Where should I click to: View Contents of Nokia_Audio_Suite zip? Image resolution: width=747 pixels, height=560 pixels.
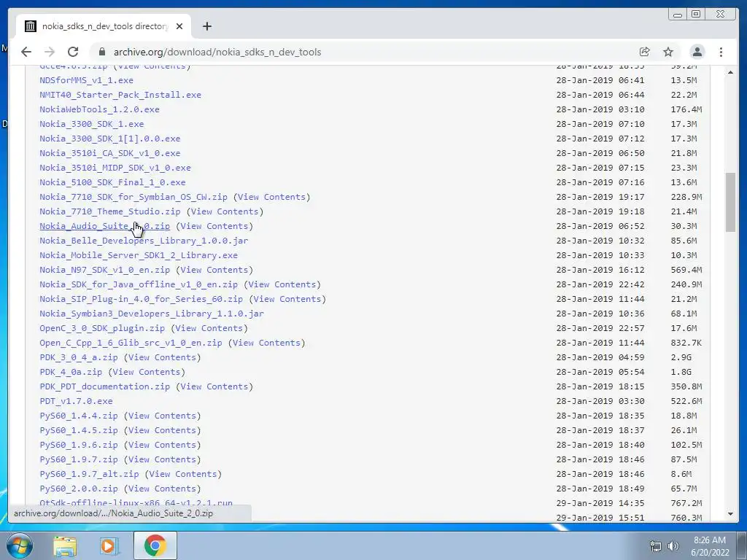[x=214, y=226]
